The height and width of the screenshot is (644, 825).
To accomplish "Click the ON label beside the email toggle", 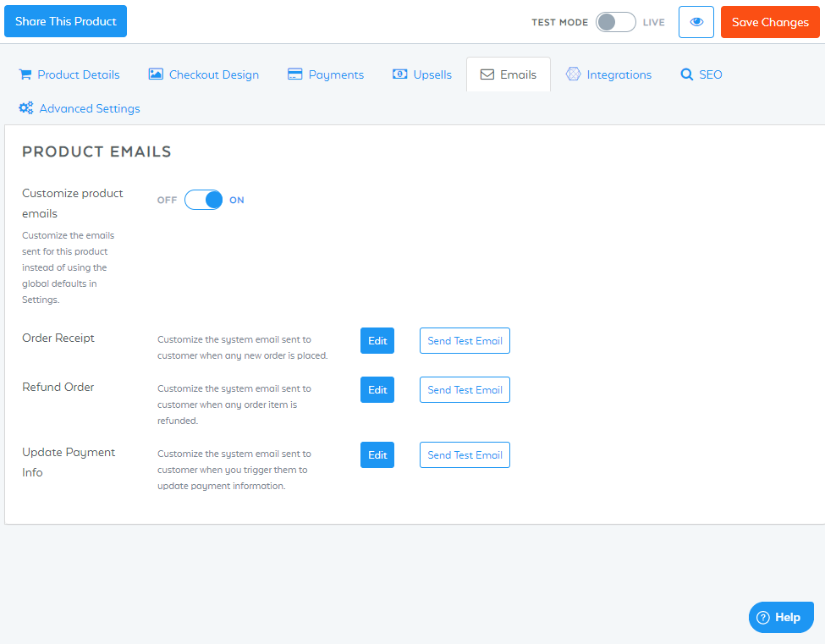I will (237, 200).
